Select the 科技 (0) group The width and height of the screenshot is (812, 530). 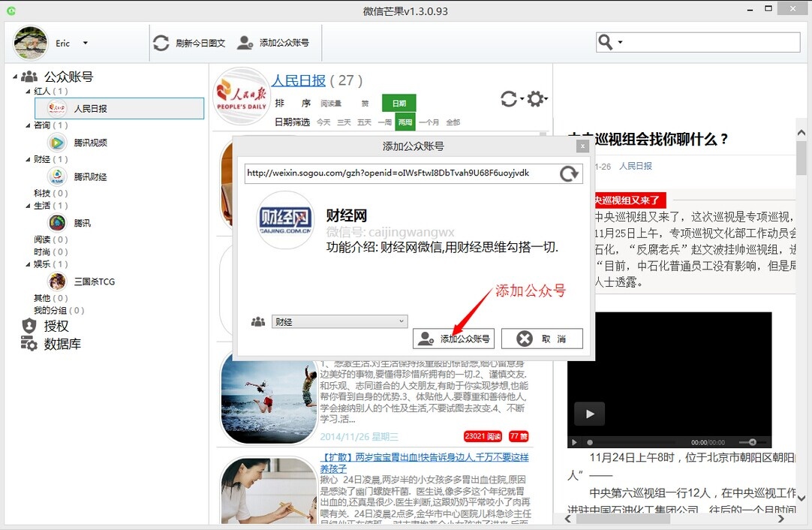pos(51,193)
